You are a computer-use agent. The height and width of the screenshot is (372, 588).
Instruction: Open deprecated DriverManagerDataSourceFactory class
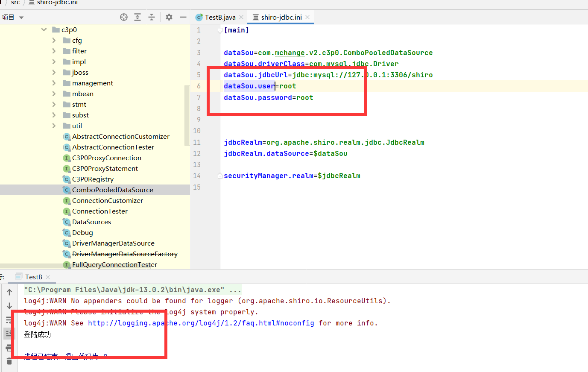click(125, 254)
